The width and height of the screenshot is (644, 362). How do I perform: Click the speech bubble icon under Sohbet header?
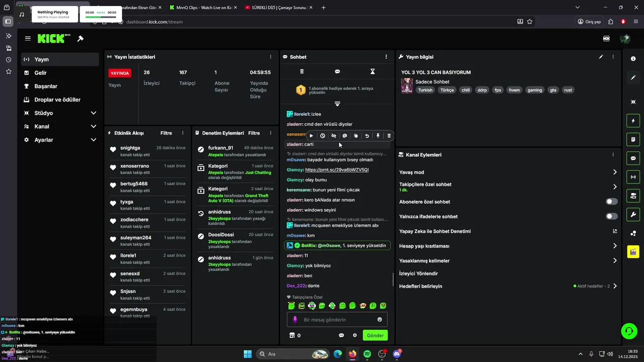[x=338, y=71]
